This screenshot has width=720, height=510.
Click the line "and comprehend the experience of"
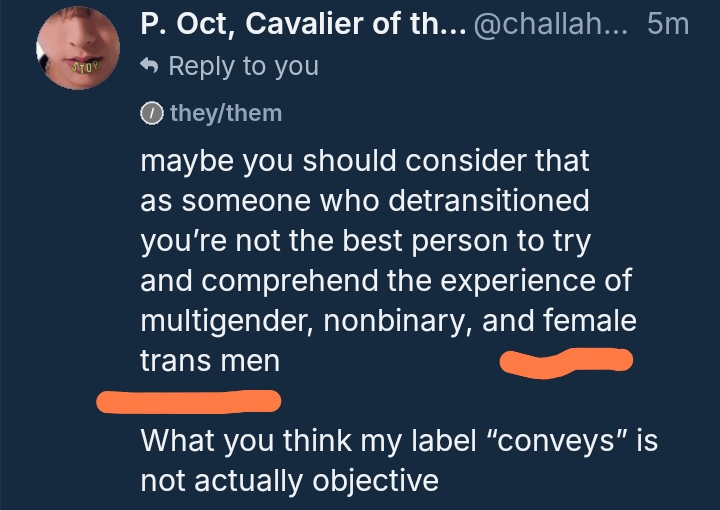(386, 281)
